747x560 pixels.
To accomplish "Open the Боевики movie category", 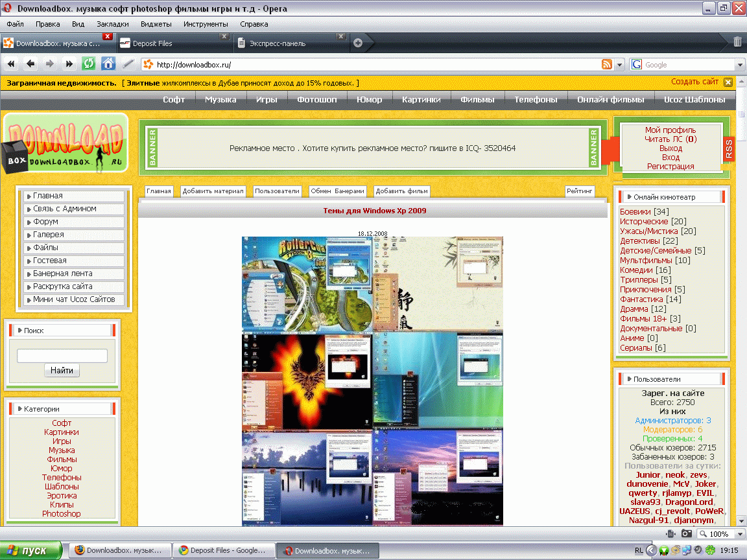I will pyautogui.click(x=635, y=212).
